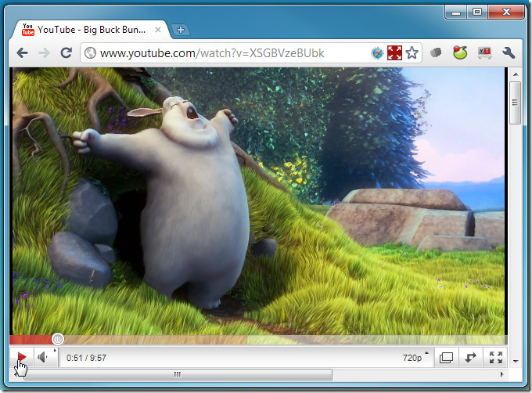
Task: Play the video with the play button
Action: click(x=21, y=357)
